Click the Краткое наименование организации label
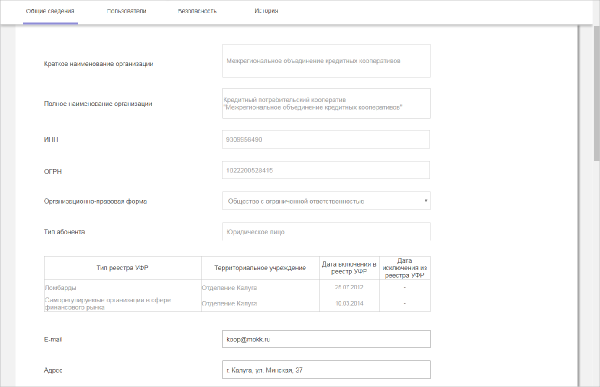600x387 pixels. [x=98, y=64]
